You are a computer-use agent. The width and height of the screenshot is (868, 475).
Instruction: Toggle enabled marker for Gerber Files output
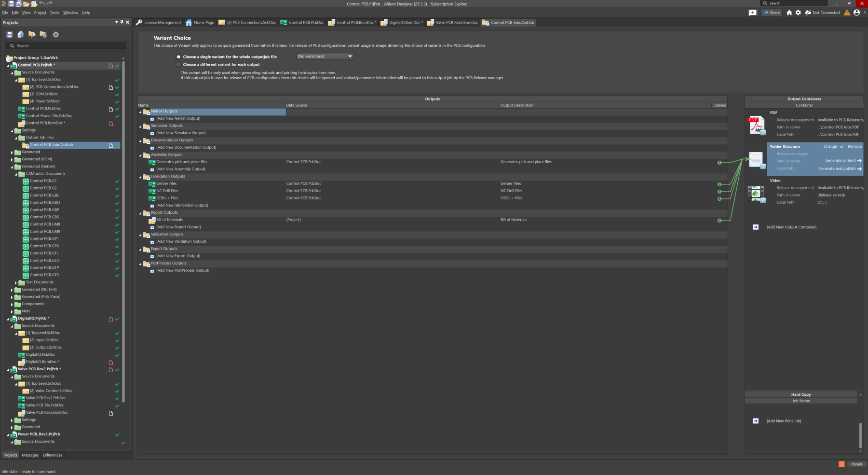pyautogui.click(x=719, y=184)
